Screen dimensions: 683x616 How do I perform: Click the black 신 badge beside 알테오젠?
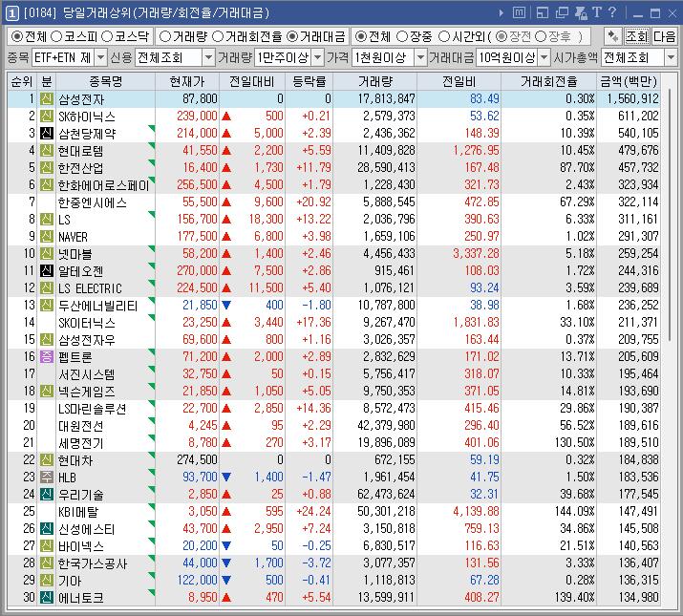pyautogui.click(x=47, y=271)
